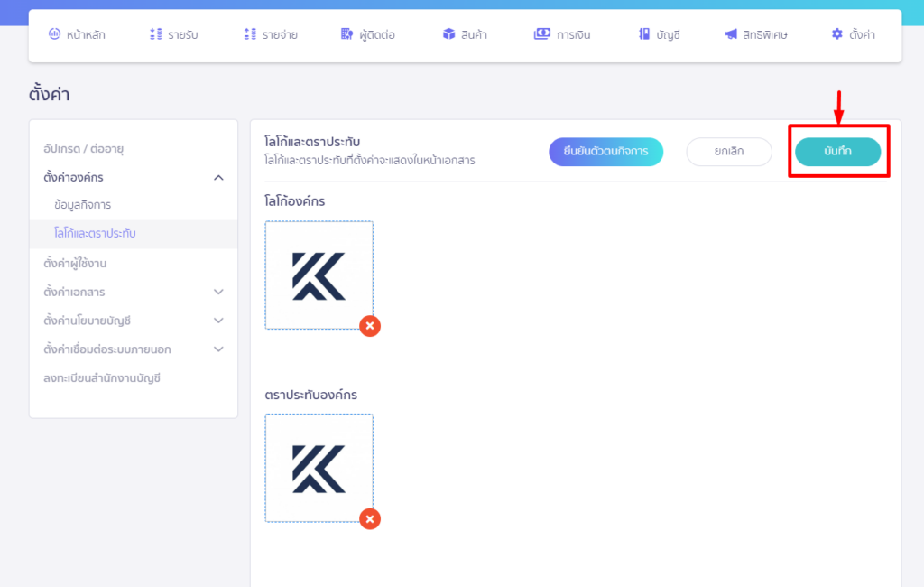Open ข้อมูลกิจการ in the sidebar
This screenshot has height=587, width=924.
pos(83,205)
